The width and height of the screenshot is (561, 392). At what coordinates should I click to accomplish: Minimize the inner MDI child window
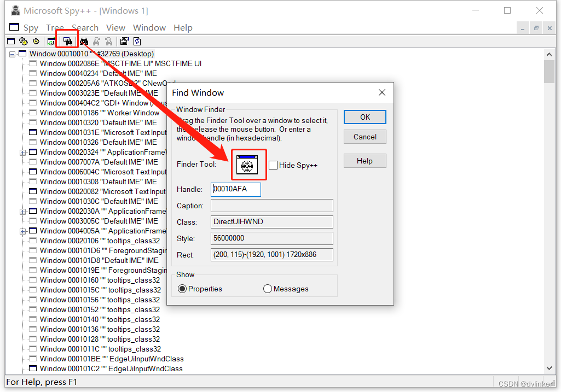tap(523, 28)
